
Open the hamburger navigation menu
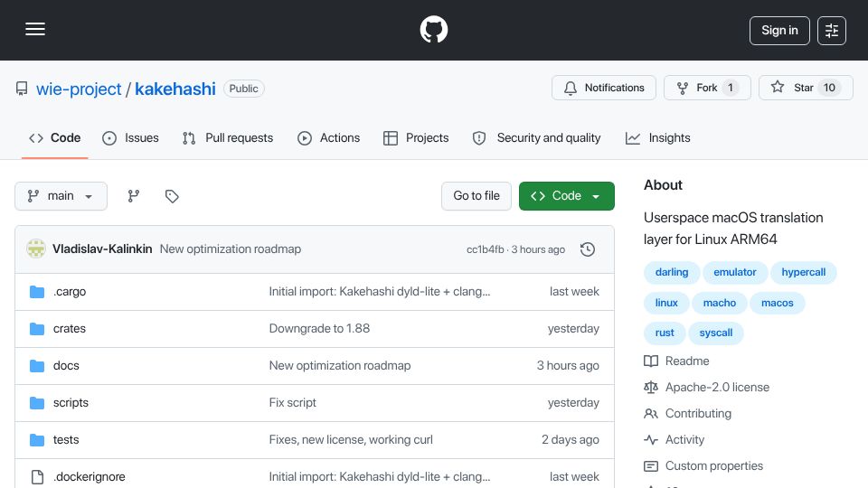(35, 29)
